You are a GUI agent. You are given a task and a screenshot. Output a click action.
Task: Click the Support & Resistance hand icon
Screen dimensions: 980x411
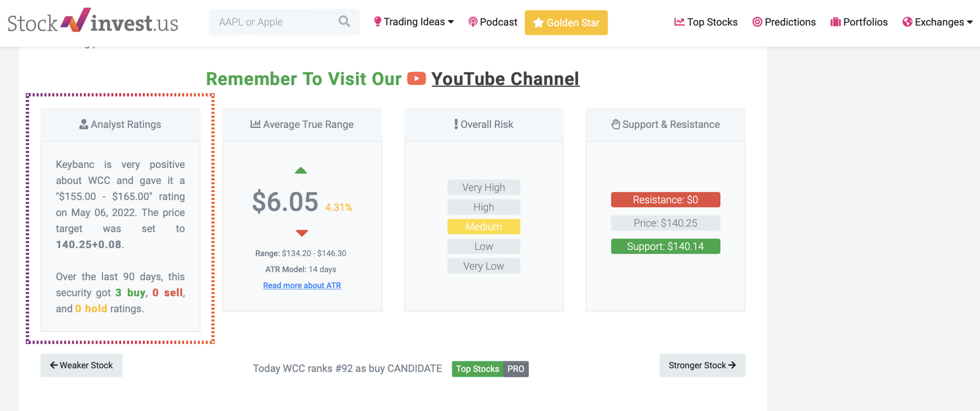[x=616, y=124]
